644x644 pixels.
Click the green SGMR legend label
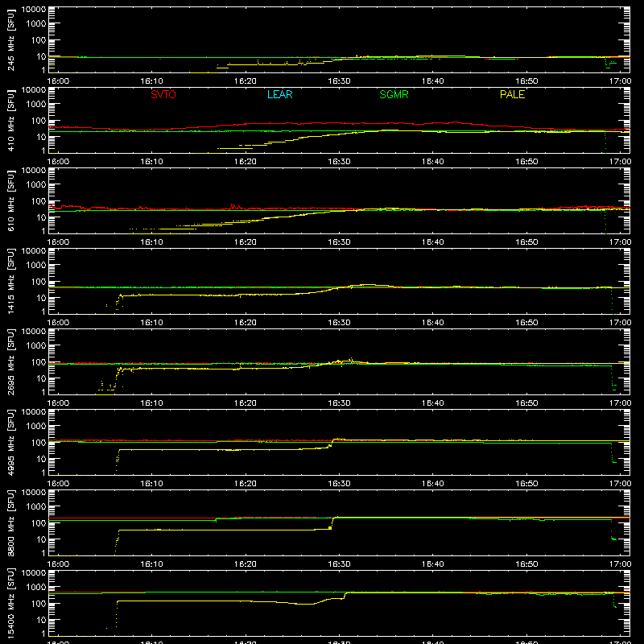click(394, 94)
